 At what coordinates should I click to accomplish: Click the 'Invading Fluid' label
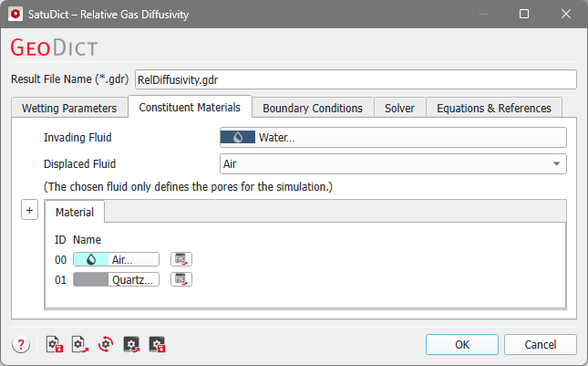coord(77,138)
